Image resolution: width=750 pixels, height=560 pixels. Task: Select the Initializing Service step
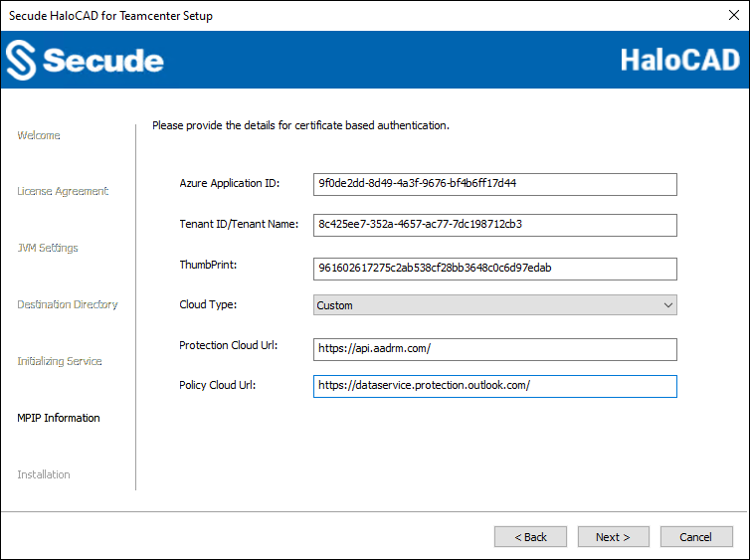(60, 361)
